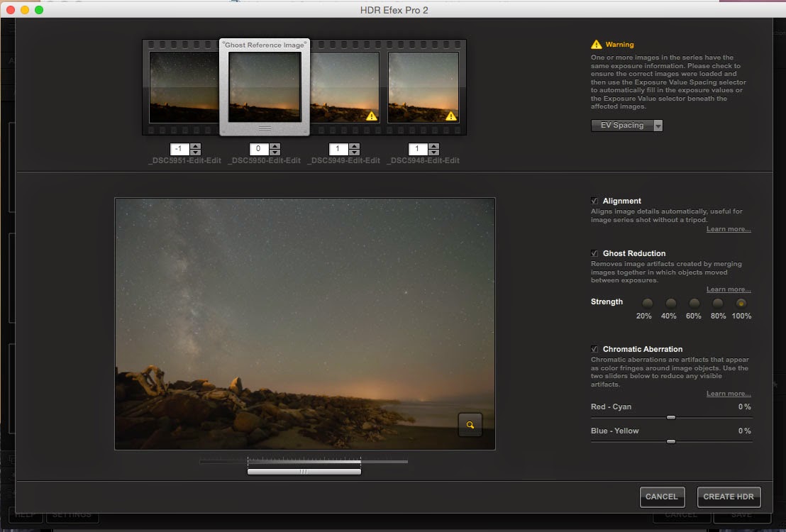Grab the Ghost Reference Image frame handle

[265, 129]
